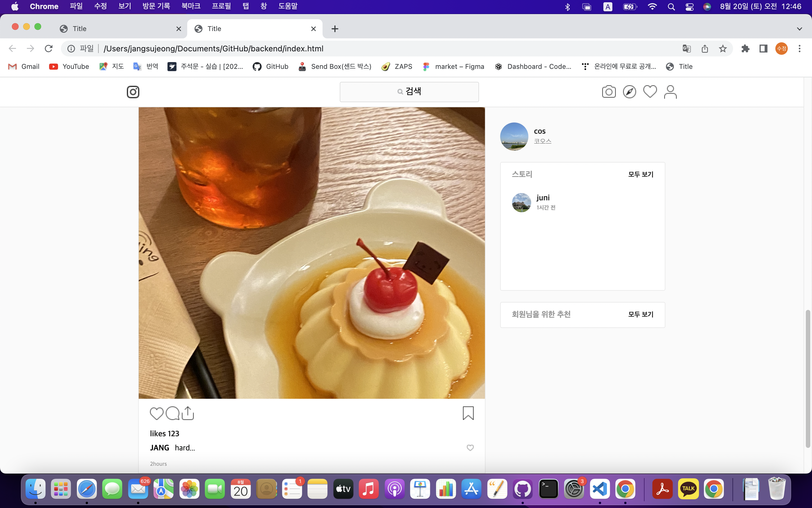The height and width of the screenshot is (508, 812).
Task: Click the share icon under photo
Action: point(188,413)
